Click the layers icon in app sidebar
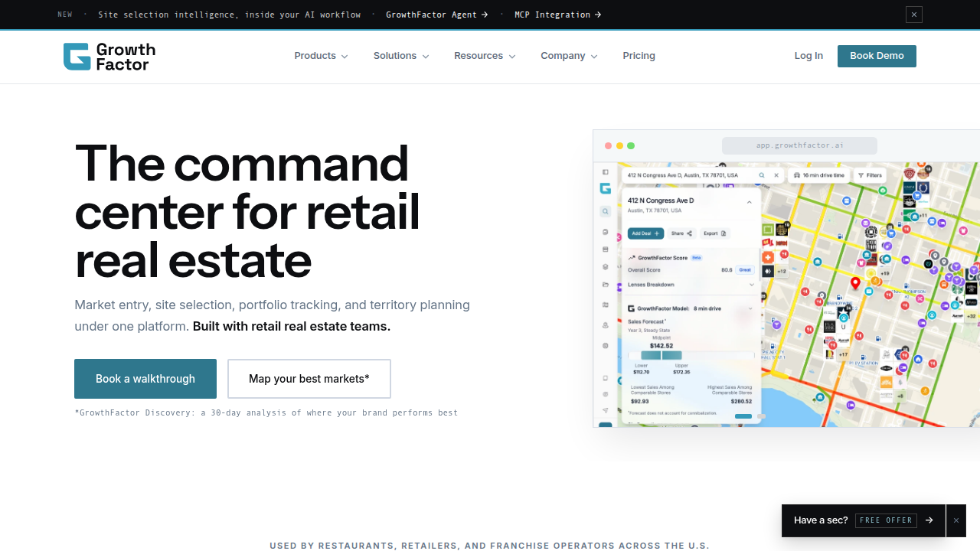Screen dimensions: 980x551 click(x=606, y=267)
